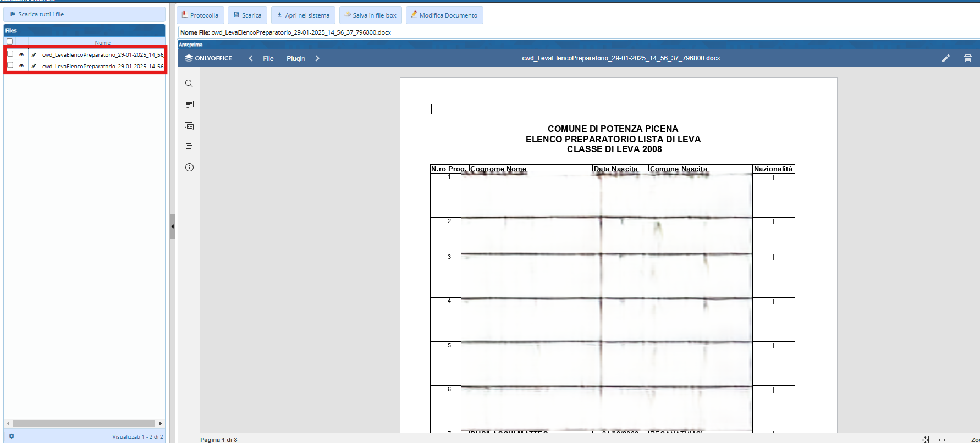This screenshot has height=443, width=980.
Task: Open the comments panel in left sidebar
Action: (x=189, y=104)
